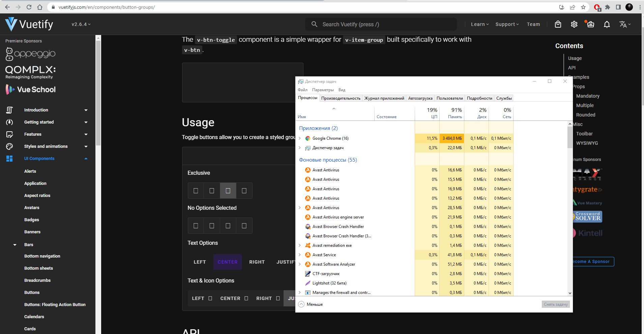Image resolution: width=644 pixels, height=334 pixels.
Task: Select the Lightshot process icon
Action: [x=308, y=283]
